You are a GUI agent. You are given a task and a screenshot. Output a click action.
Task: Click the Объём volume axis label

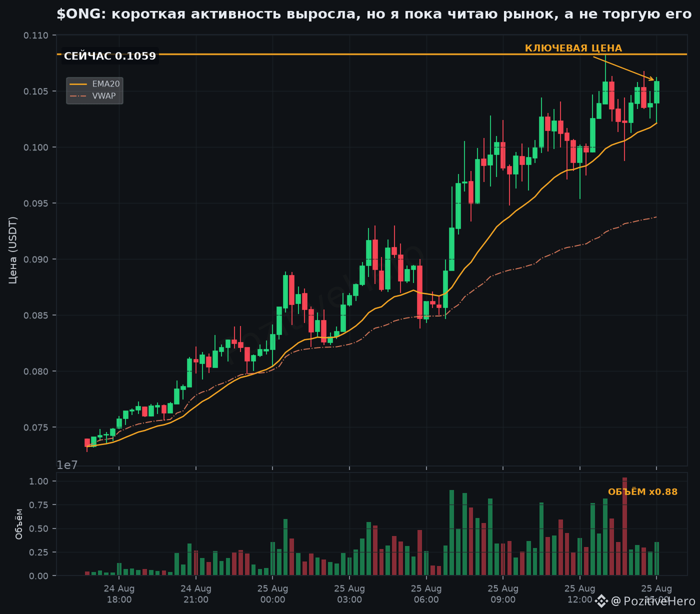tap(19, 524)
